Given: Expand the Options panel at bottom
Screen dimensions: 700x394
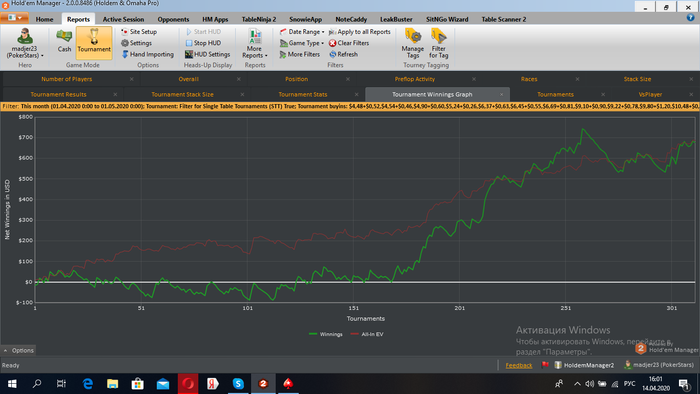Looking at the screenshot, I should 18,350.
